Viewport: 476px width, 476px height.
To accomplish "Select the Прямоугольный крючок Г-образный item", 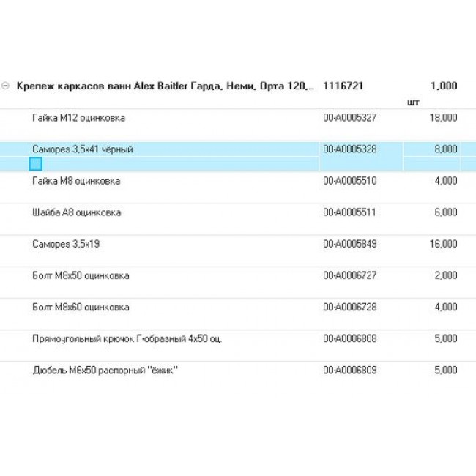I will pos(127,339).
